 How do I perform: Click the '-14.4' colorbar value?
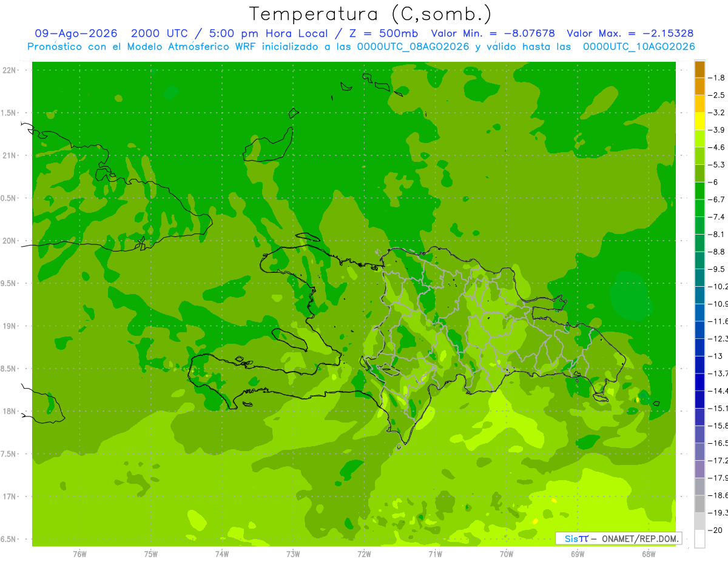(718, 390)
